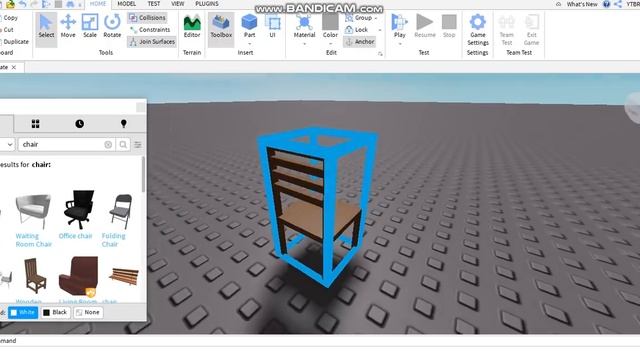
Task: Activate the Rotate tool
Action: [112, 27]
